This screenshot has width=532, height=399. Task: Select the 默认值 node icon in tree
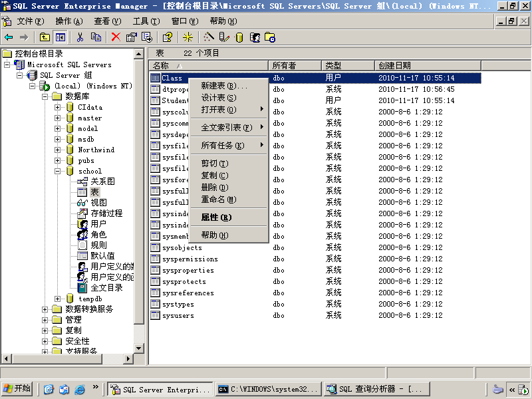point(82,256)
